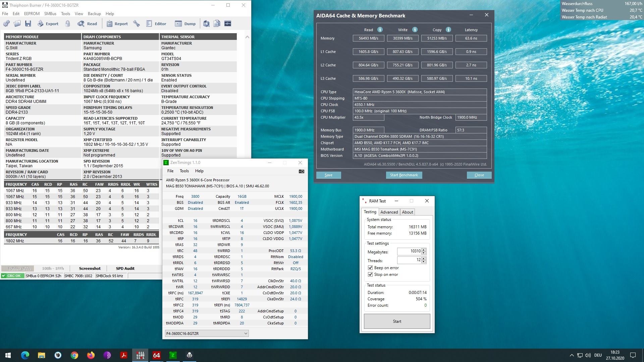644x362 pixels.
Task: Switch to About tab in RAM Test
Action: (x=408, y=212)
